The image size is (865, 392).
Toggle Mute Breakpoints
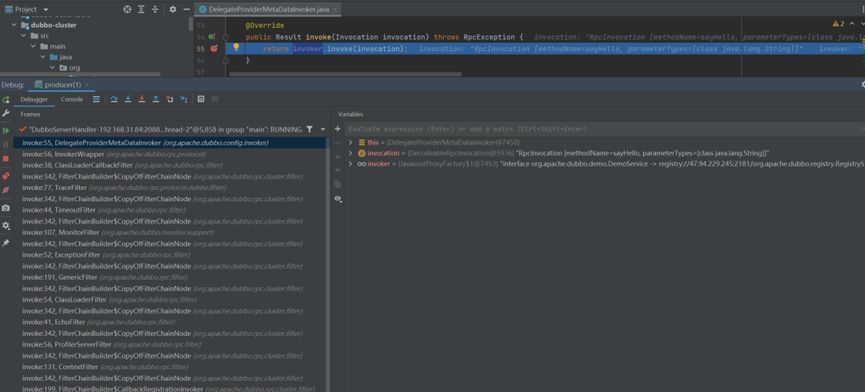(x=6, y=190)
